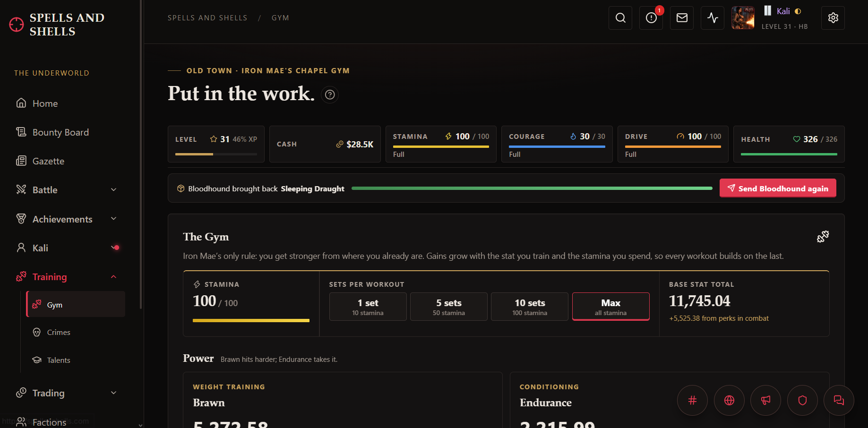Viewport: 868px width, 428px height.
Task: Open the mail inbox icon
Action: coord(682,18)
